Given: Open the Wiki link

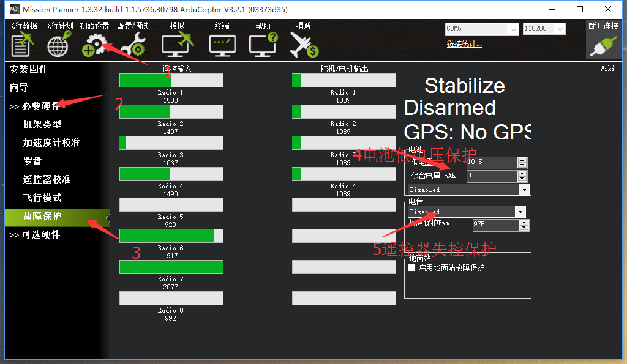Looking at the screenshot, I should coord(607,69).
